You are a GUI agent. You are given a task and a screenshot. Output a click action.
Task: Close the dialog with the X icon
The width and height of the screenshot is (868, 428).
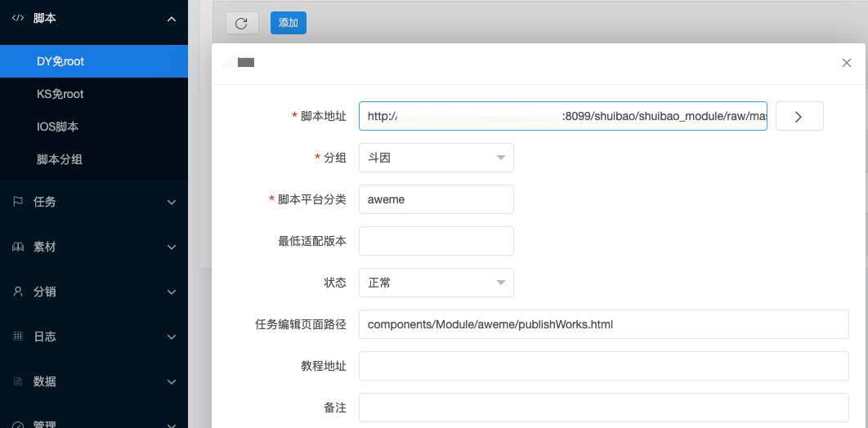pos(846,63)
